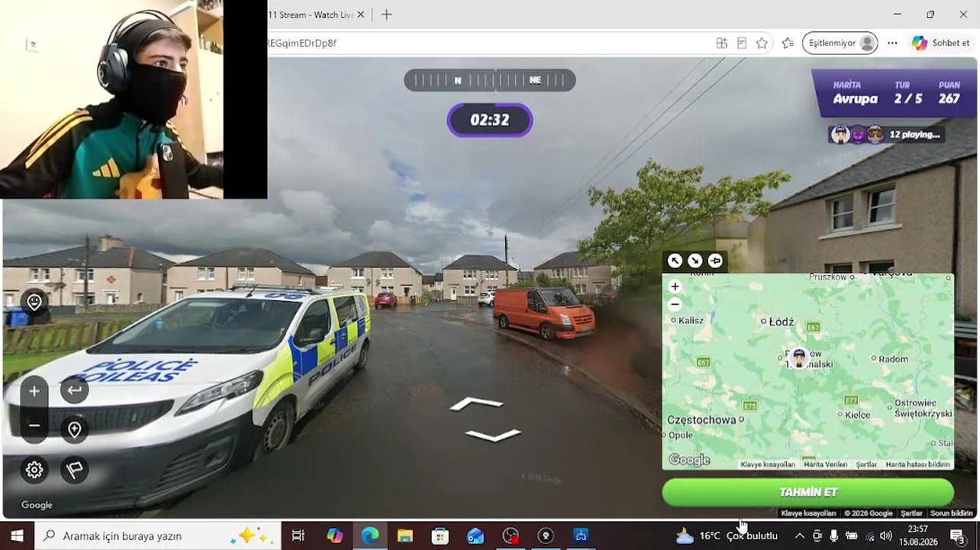Zoom in on the guess map

coord(675,286)
